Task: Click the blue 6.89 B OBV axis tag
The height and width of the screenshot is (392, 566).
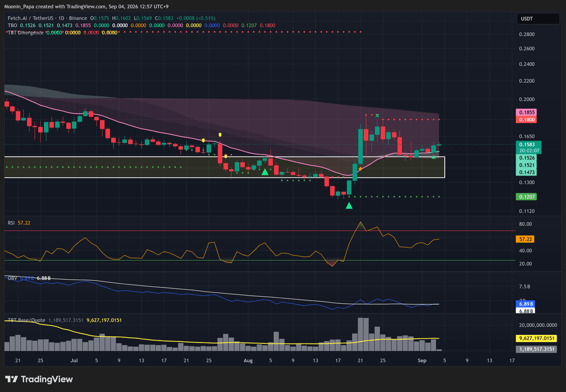Action: (x=525, y=304)
